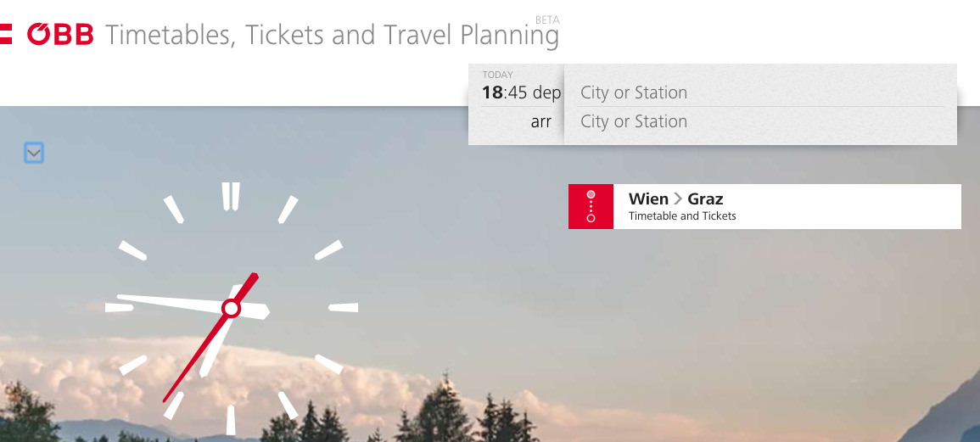The height and width of the screenshot is (442, 980).
Task: Select the dep departure option
Action: coord(547,93)
